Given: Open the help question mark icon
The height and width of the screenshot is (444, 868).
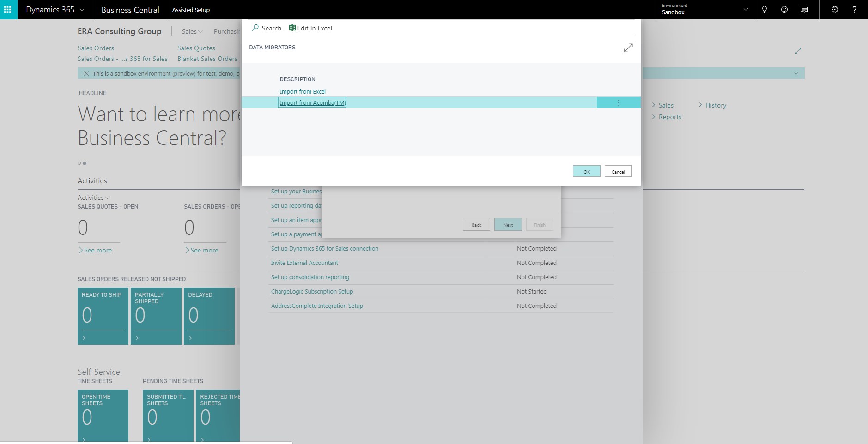Looking at the screenshot, I should point(854,10).
